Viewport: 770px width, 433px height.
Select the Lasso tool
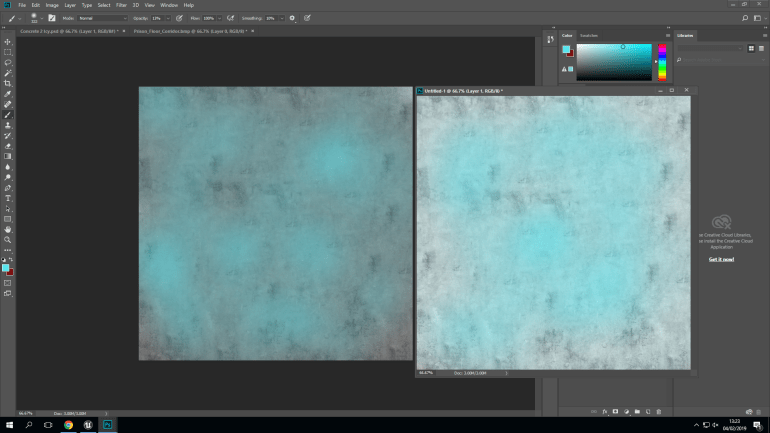coord(8,63)
